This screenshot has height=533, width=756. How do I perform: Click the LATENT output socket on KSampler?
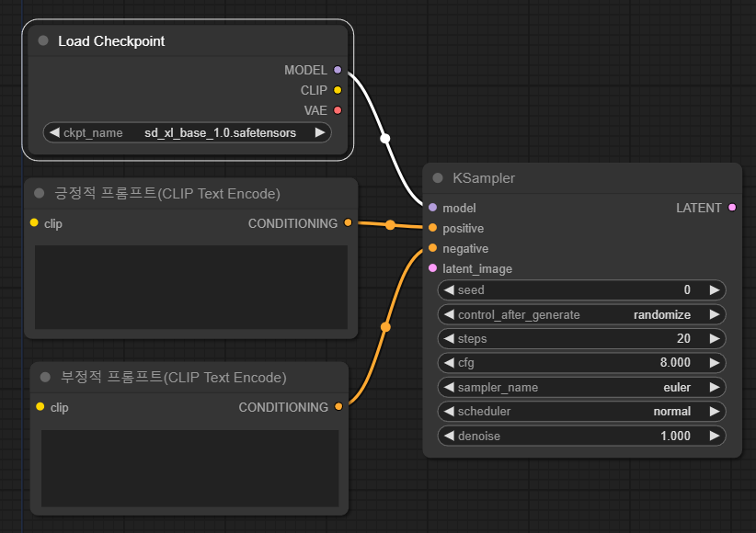732,207
